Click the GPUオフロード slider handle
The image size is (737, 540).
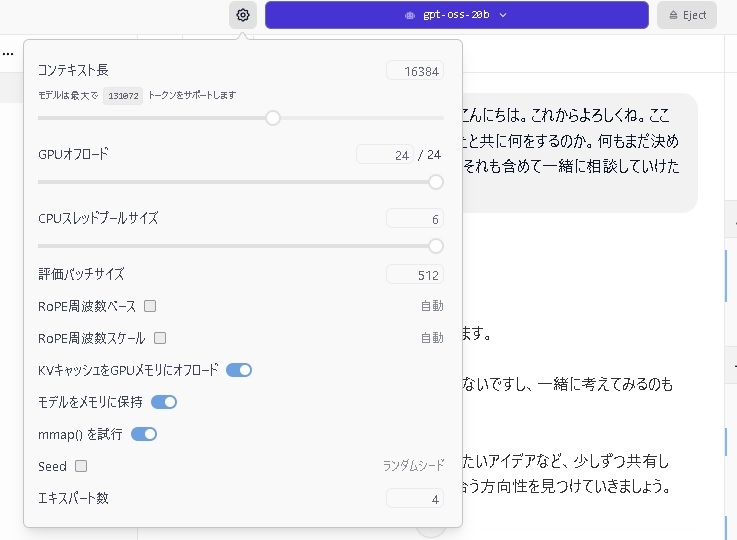[x=436, y=182]
